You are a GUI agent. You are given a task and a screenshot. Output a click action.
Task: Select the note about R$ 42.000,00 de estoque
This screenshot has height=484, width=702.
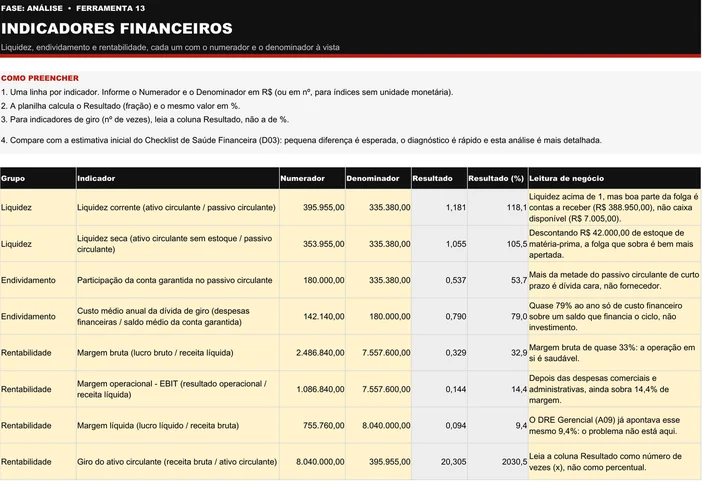coord(614,244)
